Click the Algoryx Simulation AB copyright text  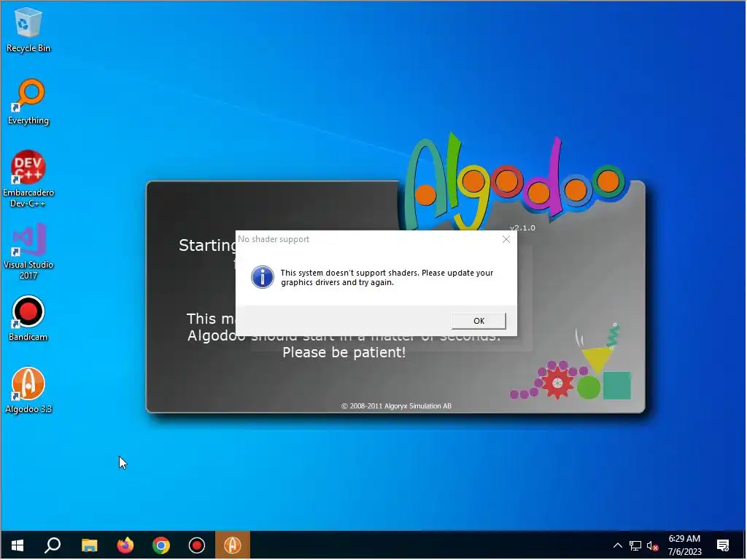coord(396,406)
